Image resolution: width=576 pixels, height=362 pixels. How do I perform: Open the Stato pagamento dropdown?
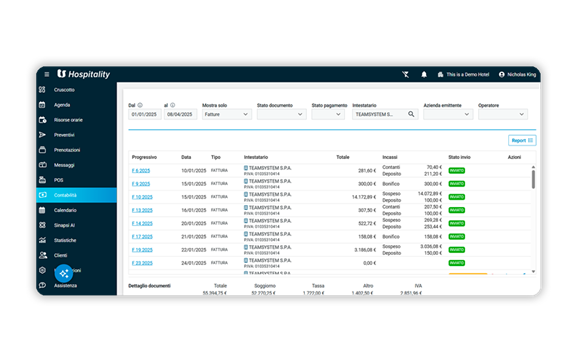[x=328, y=114]
